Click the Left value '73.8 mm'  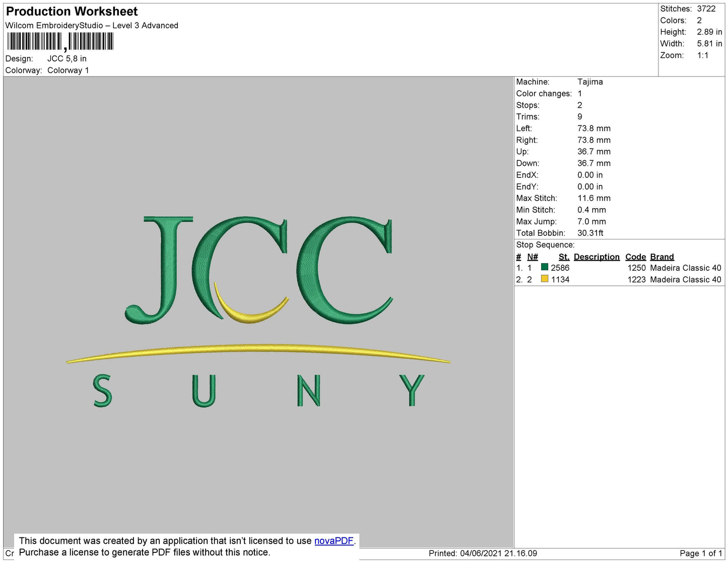point(594,128)
